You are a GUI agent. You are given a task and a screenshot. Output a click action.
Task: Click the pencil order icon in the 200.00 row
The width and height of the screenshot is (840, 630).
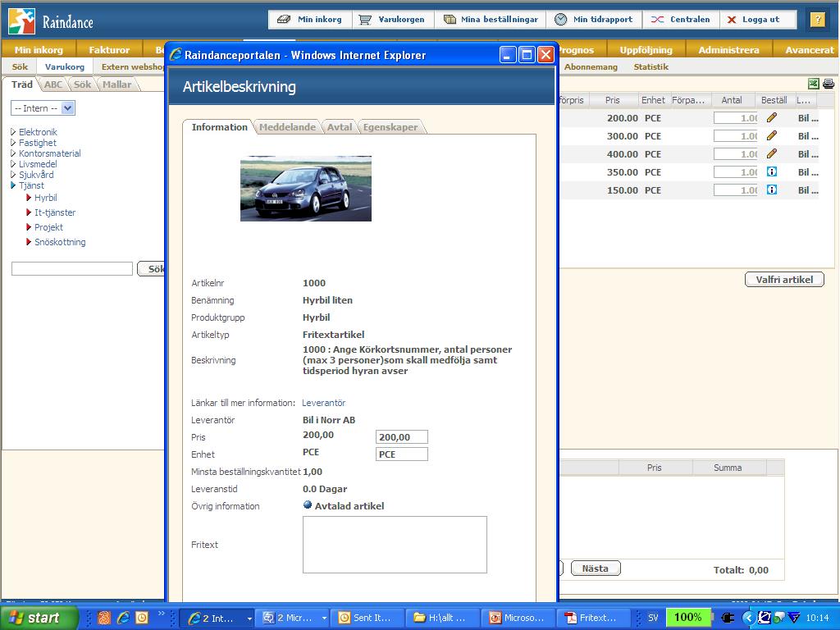click(x=771, y=118)
